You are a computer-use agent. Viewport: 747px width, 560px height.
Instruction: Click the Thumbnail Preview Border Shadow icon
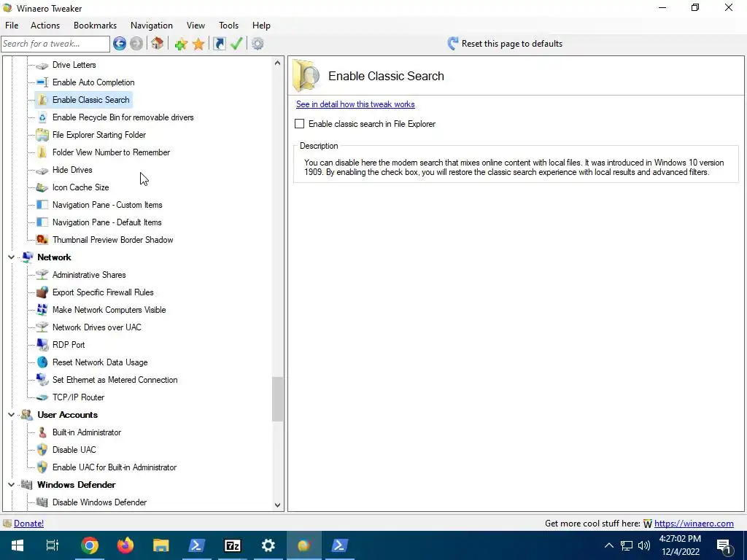42,240
